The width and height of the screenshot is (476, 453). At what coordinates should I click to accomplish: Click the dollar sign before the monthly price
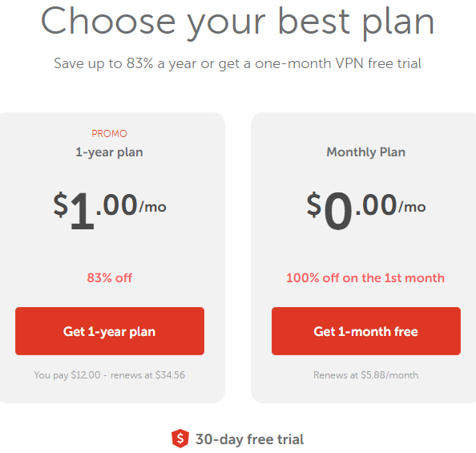point(314,204)
